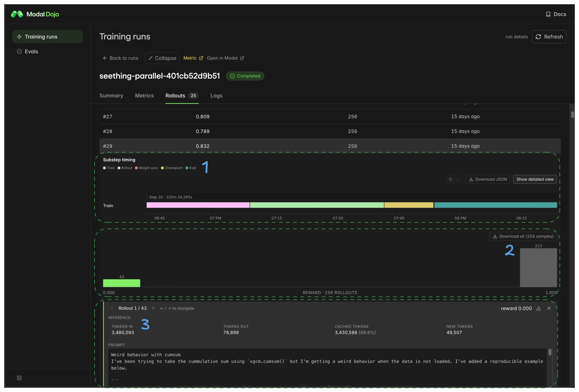Toggle Weight sync legend item
579x392 pixels.
click(146, 168)
